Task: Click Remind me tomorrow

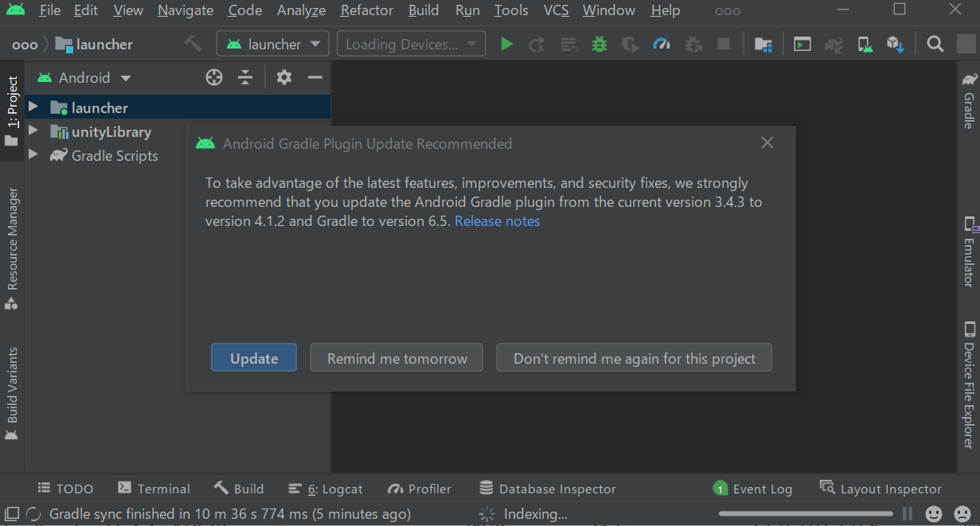Action: pos(397,358)
